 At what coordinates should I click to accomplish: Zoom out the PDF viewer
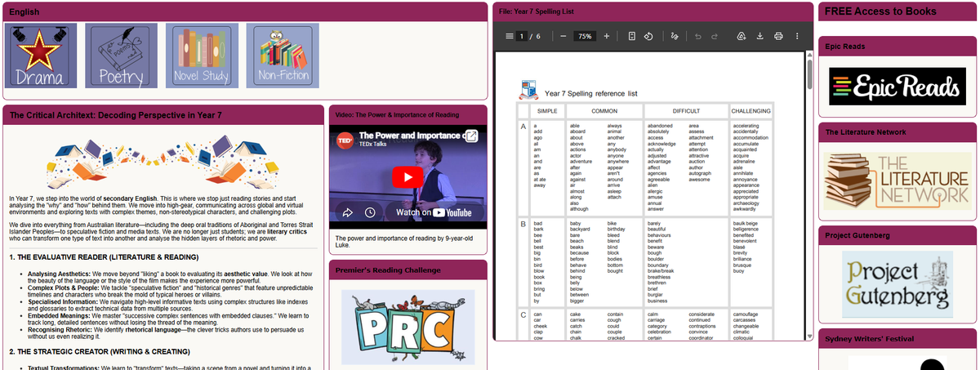click(x=563, y=36)
